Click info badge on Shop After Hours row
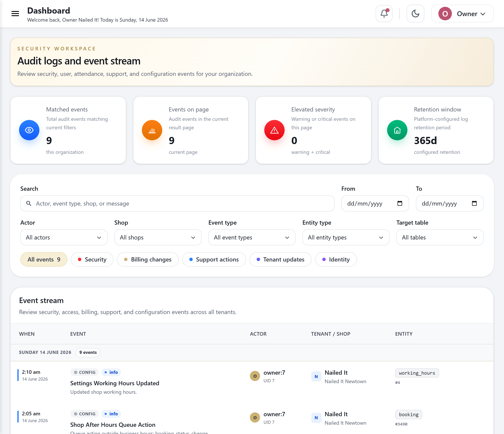Screen dimensions: 504x434 [111, 414]
